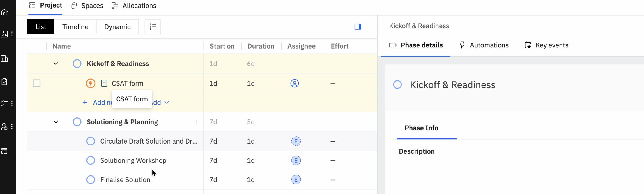This screenshot has width=644, height=194.
Task: Open the clipboard tasks icon in sidebar
Action: click(4, 82)
